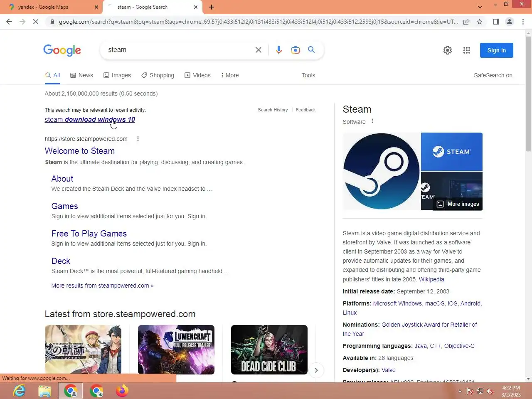Viewport: 532px width, 399px height.
Task: Open the SafeSearch on setting
Action: [493, 75]
